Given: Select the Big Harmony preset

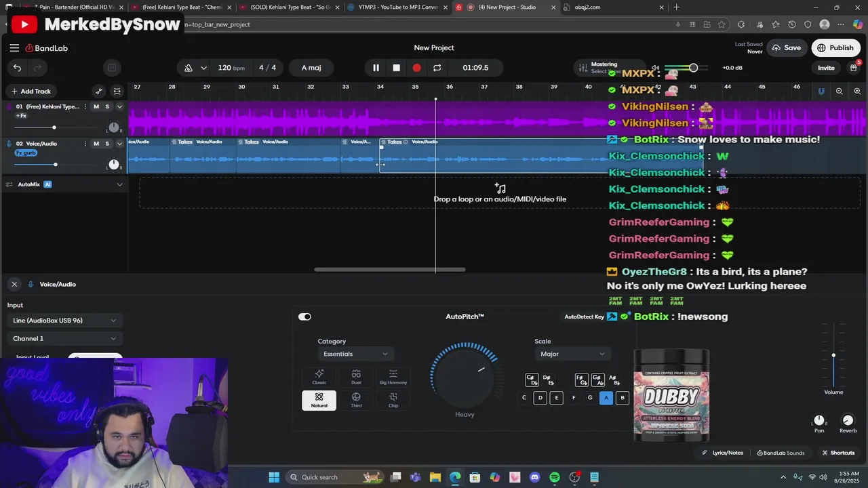Looking at the screenshot, I should coord(393,378).
